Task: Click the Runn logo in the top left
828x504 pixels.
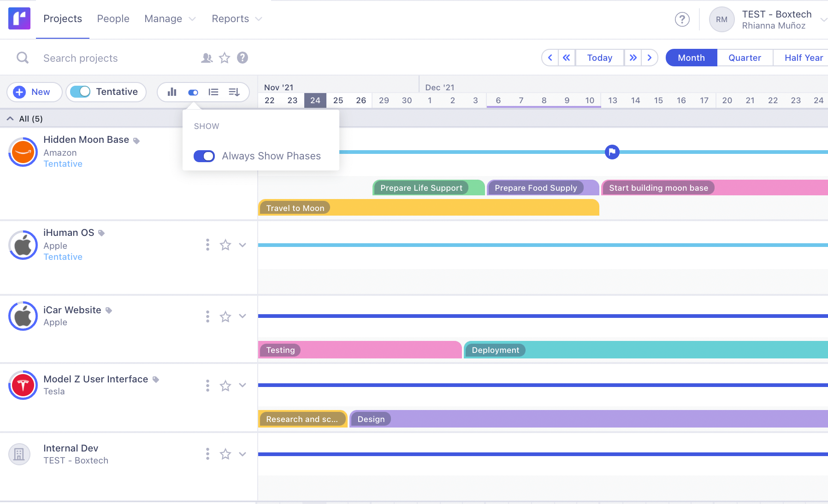Action: pos(19,18)
